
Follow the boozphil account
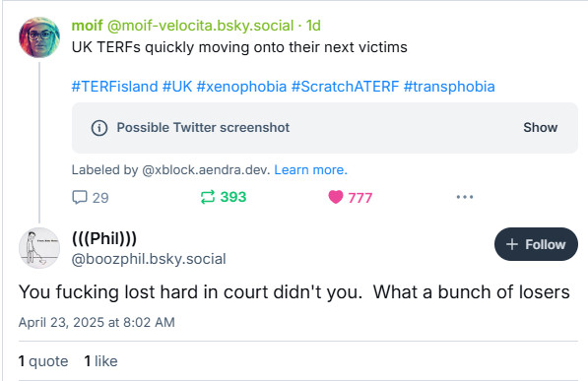pyautogui.click(x=536, y=244)
